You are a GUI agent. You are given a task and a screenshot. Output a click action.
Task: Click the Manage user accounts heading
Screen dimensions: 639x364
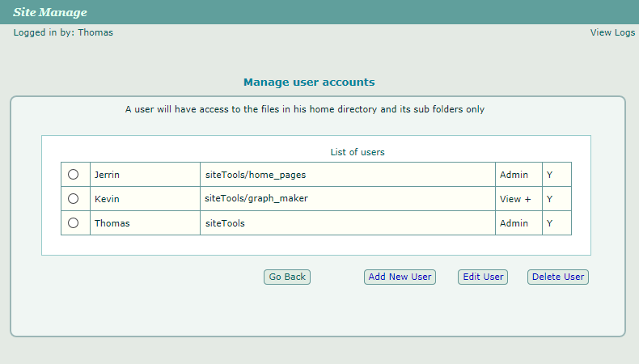pyautogui.click(x=309, y=83)
